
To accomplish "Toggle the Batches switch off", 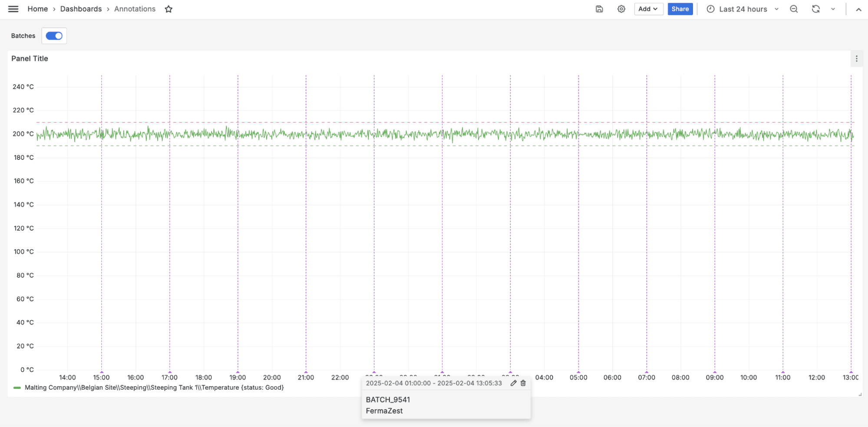I will pyautogui.click(x=54, y=36).
